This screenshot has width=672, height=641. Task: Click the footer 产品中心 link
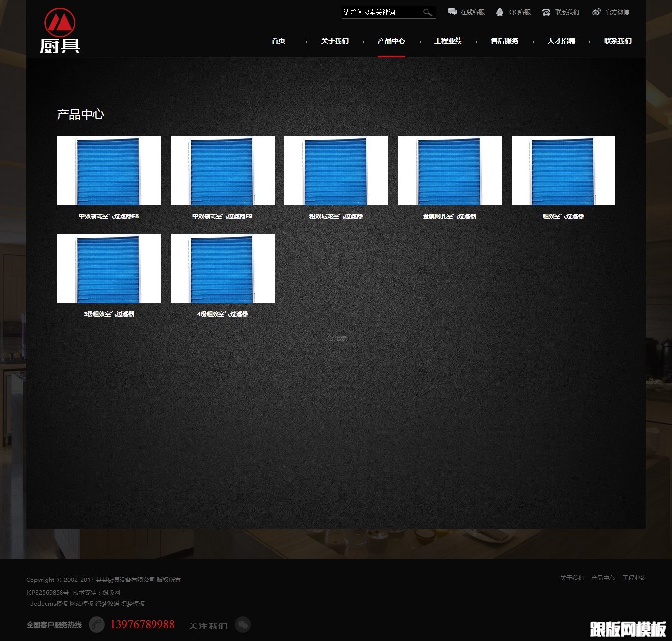point(603,578)
